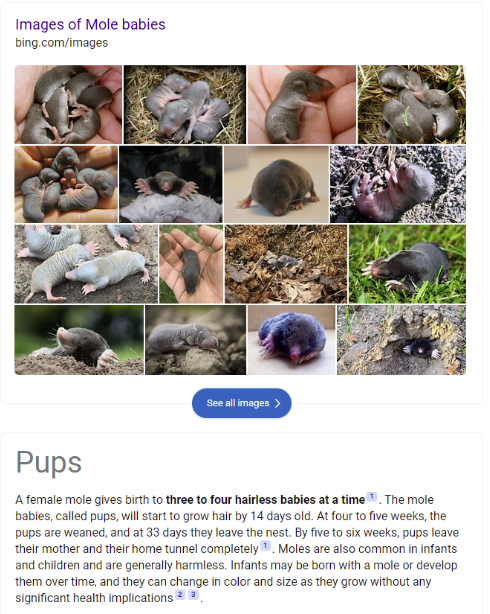The width and height of the screenshot is (490, 614).
Task: Open the thumbnail of a single baby mole in a palm
Action: 302,105
